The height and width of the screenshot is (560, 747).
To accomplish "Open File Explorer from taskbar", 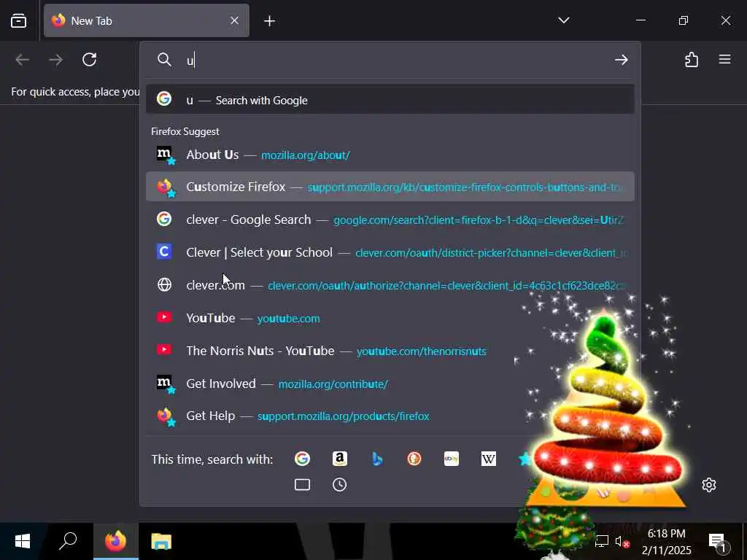I will coord(161,542).
